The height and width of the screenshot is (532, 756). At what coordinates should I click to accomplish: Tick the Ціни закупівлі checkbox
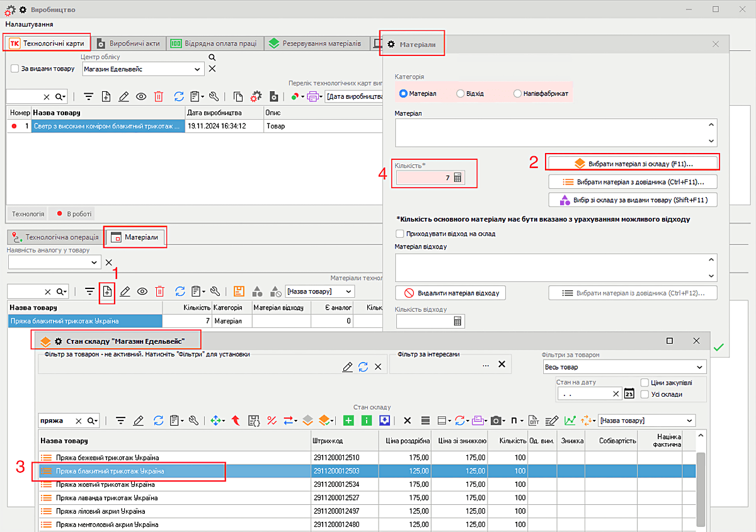point(644,382)
